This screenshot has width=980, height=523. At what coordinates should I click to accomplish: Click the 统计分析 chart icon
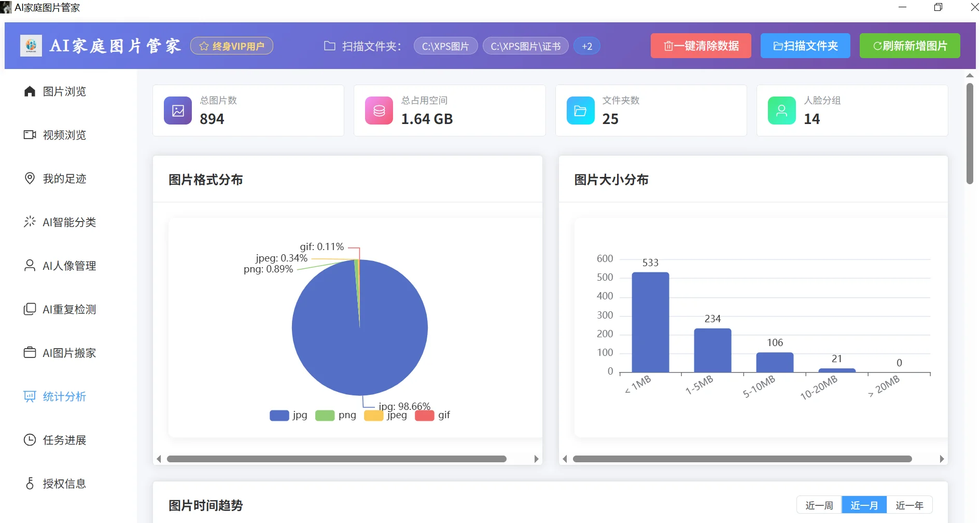[x=30, y=396]
